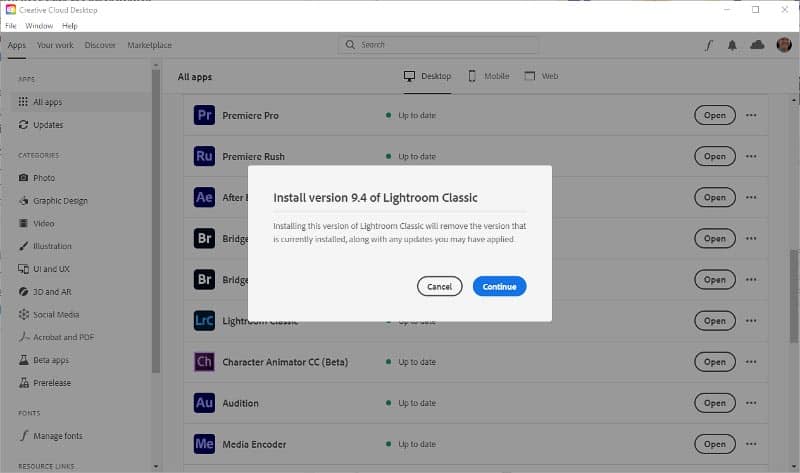Open Audition with its Open button
Image resolution: width=800 pixels, height=473 pixels.
715,403
